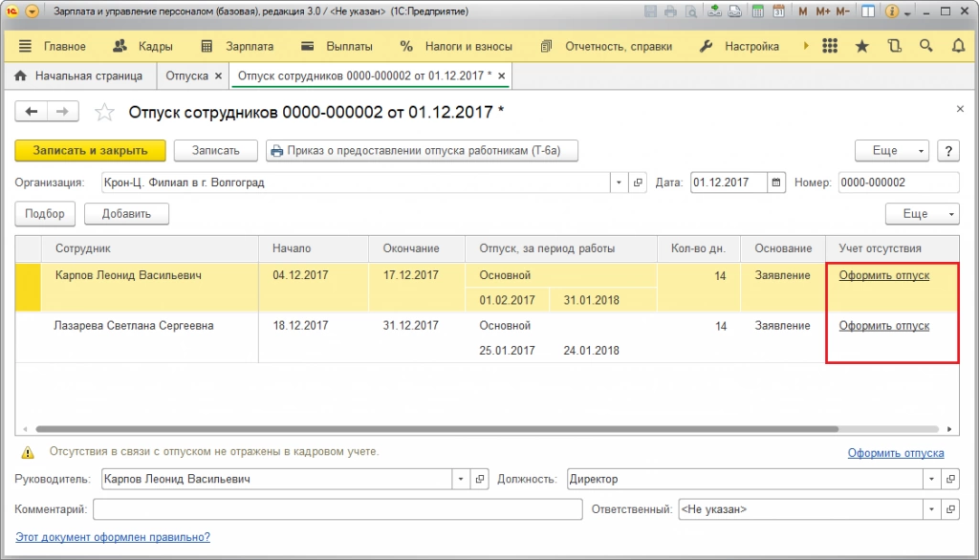Image resolution: width=979 pixels, height=560 pixels.
Task: Add document to favorites star outline
Action: click(x=104, y=113)
